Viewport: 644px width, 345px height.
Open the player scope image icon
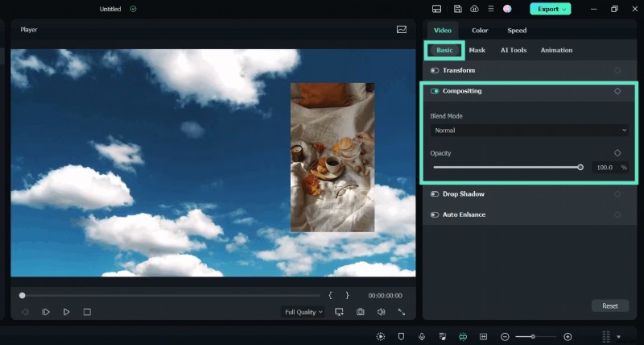click(x=402, y=30)
